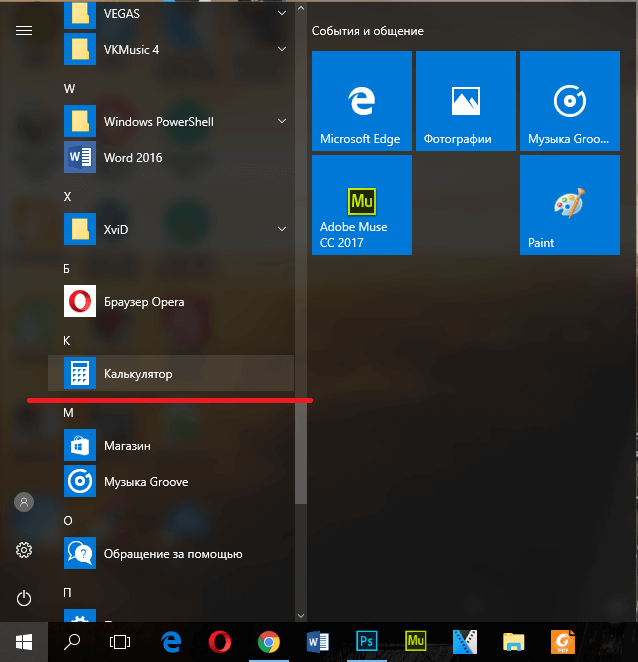This screenshot has height=662, width=638.
Task: Click the W letter group header
Action: click(x=69, y=88)
